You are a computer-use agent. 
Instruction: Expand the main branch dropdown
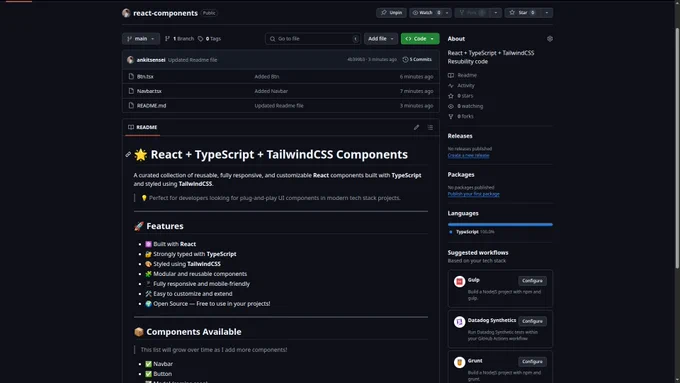coord(141,39)
